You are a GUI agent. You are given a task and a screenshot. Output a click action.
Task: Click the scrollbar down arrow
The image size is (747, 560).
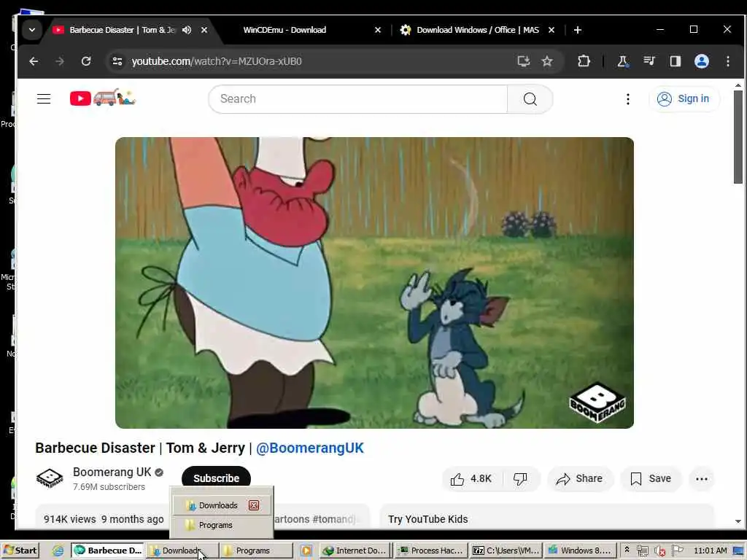pyautogui.click(x=738, y=522)
